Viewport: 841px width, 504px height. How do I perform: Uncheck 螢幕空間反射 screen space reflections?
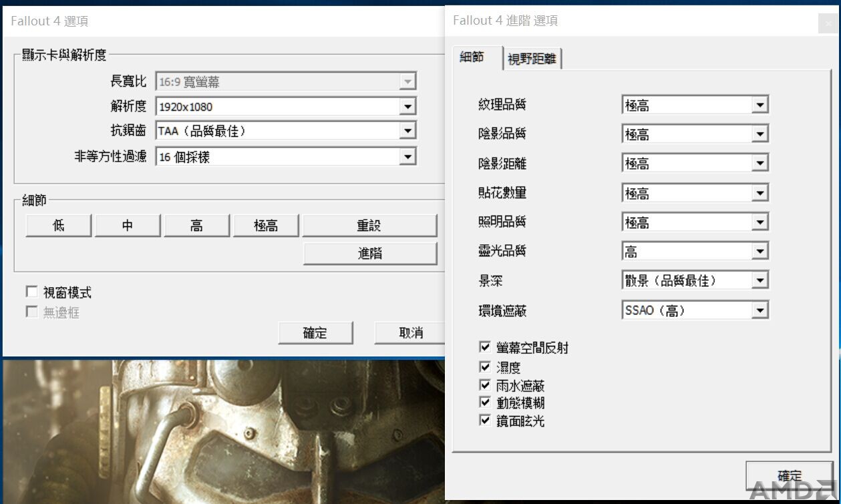485,347
